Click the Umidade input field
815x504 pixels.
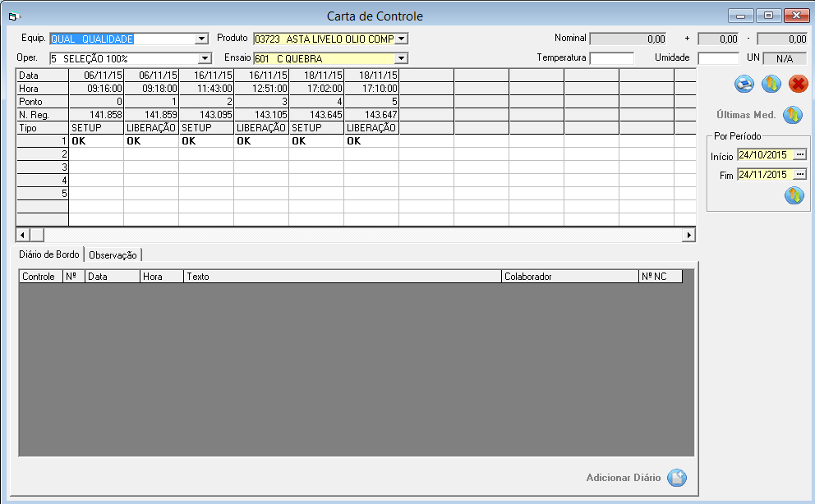(718, 58)
